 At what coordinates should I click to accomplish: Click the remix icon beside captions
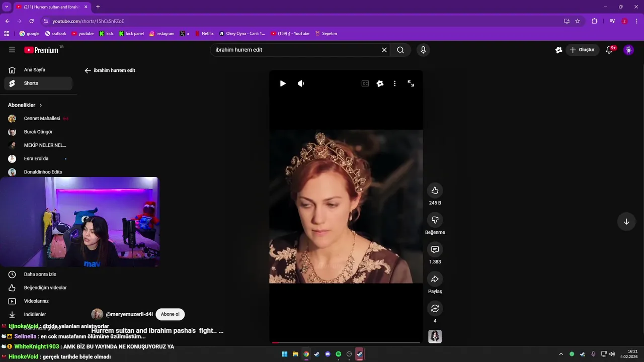pos(380,83)
